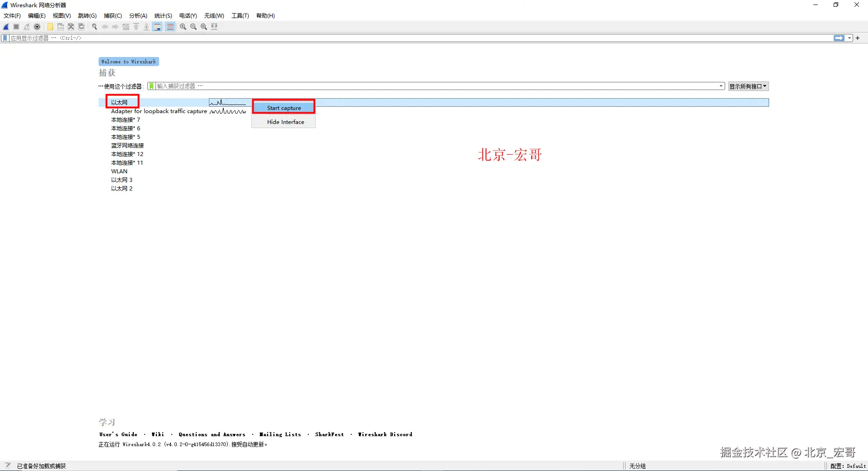
Task: Select the 以太网 3 interface
Action: pos(122,180)
